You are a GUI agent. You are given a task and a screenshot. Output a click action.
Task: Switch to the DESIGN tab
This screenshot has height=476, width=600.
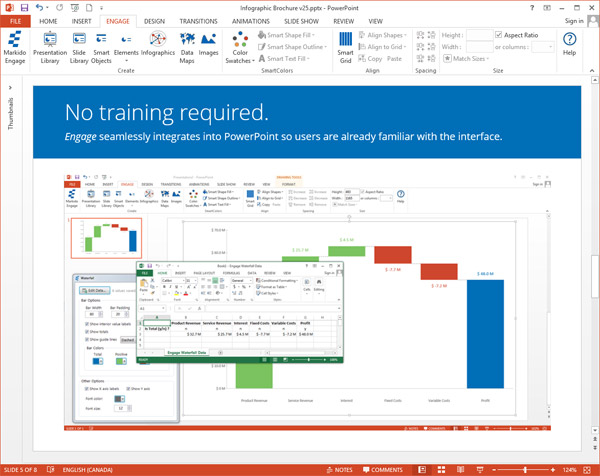[155, 21]
